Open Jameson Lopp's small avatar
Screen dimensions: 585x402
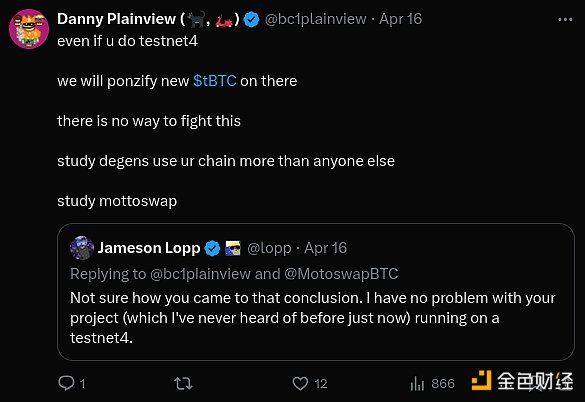pos(82,248)
